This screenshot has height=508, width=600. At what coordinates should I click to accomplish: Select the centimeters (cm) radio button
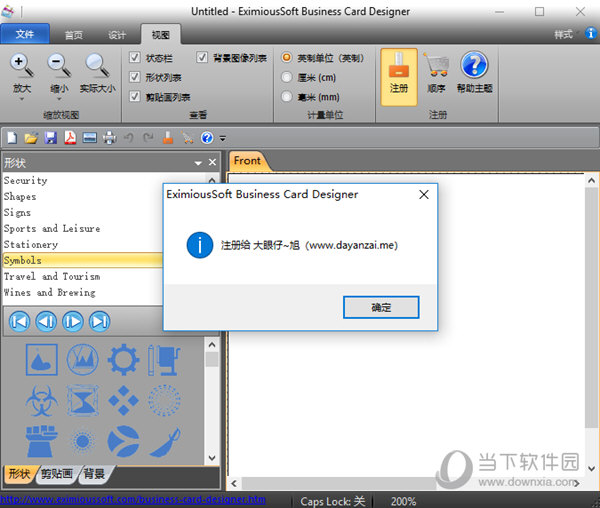pos(286,77)
